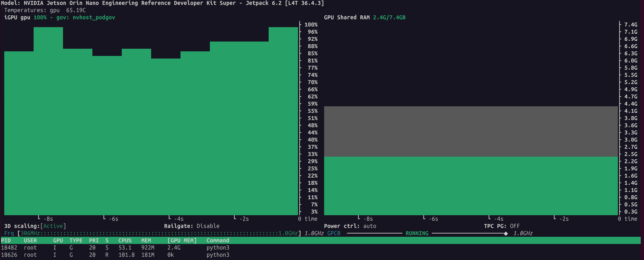
Task: Click the gpu temperature 65.19C reading
Action: (76, 10)
